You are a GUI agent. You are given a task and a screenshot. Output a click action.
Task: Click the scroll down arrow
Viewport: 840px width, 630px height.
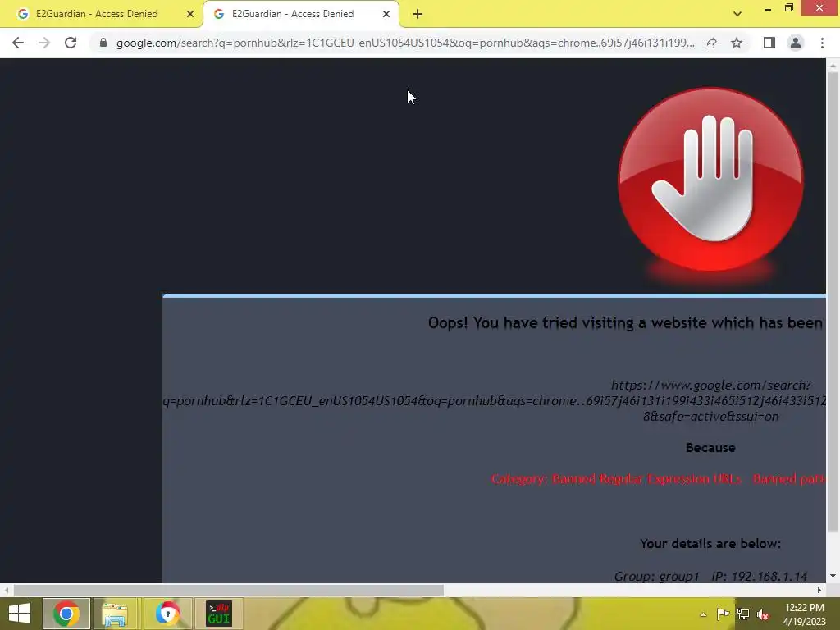click(x=833, y=576)
